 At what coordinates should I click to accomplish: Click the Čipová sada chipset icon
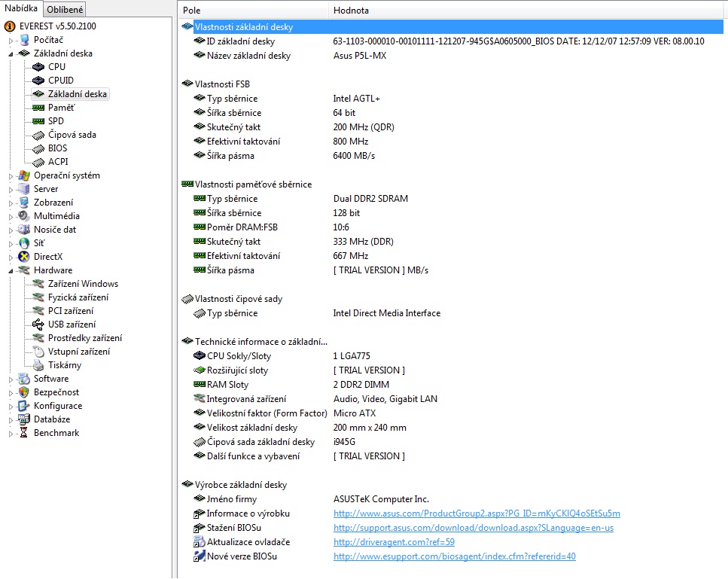point(38,135)
